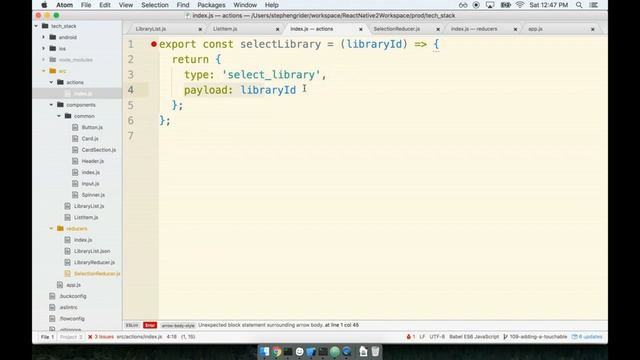Expand the ios folder
The image size is (640, 360).
click(x=44, y=49)
